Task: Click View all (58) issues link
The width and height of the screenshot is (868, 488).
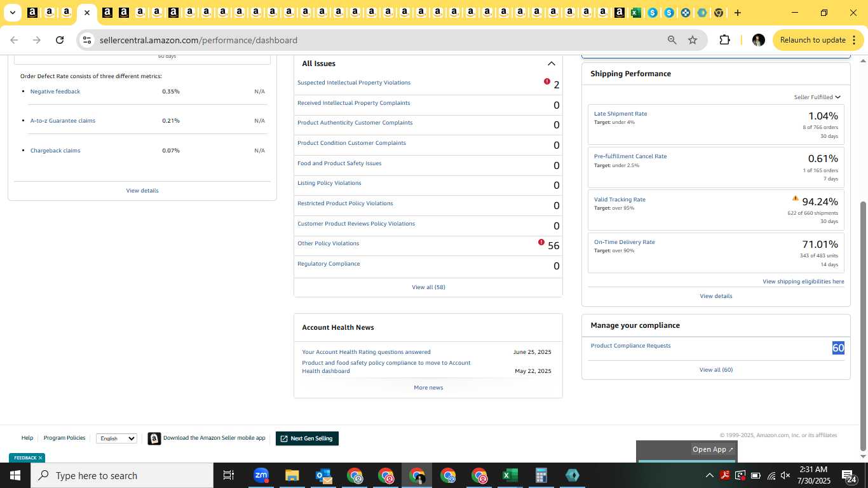Action: coord(428,287)
